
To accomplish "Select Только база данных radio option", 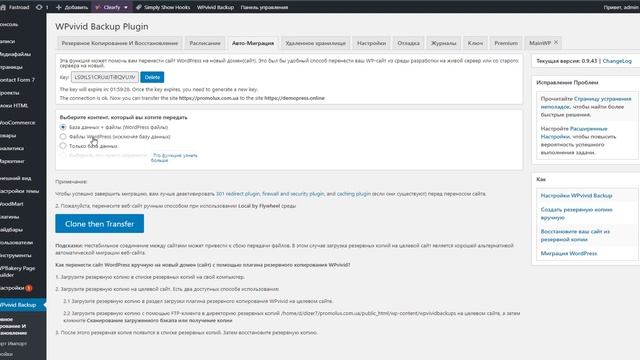I will [x=63, y=145].
